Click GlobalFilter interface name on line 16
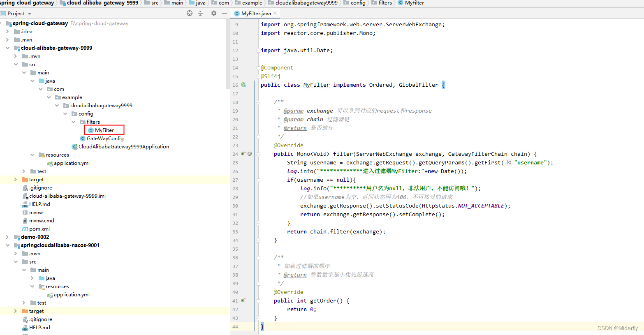The image size is (644, 335). (x=418, y=85)
